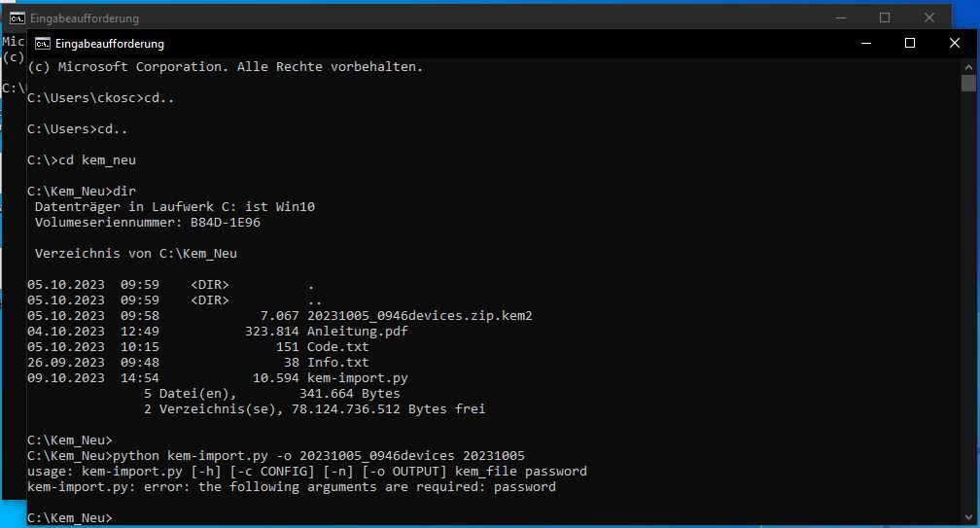Click the 20231005_0946devices.zip.kem2 file name
Image resolution: width=980 pixels, height=528 pixels.
(419, 316)
